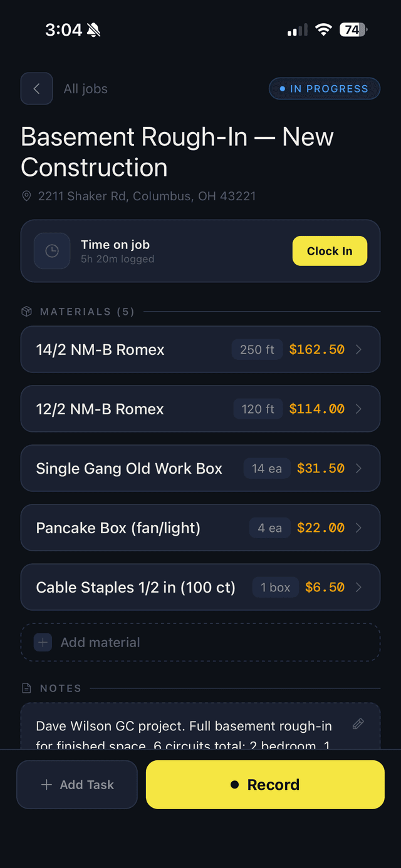Screen dimensions: 401x868
Task: Tap the notes document icon
Action: (x=26, y=688)
